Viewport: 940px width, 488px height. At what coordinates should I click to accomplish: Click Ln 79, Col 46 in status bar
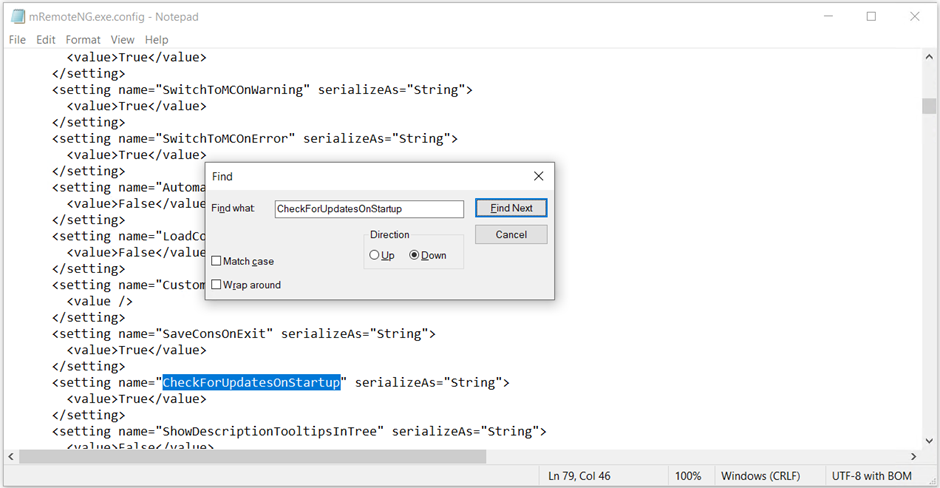pyautogui.click(x=579, y=476)
